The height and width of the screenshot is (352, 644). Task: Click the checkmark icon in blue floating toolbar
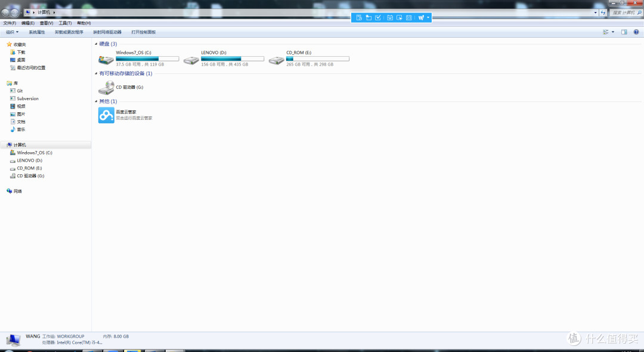click(378, 18)
